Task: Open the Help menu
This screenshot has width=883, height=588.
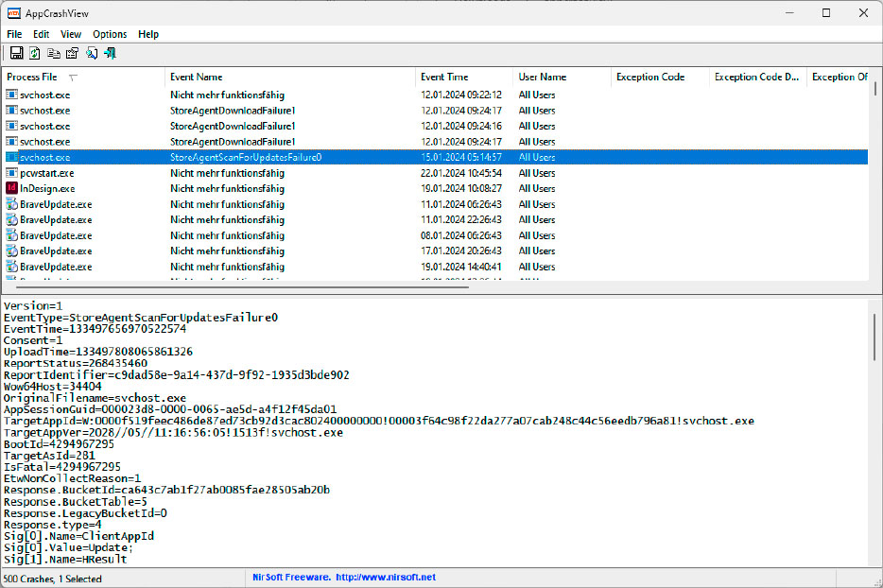Action: pos(148,34)
